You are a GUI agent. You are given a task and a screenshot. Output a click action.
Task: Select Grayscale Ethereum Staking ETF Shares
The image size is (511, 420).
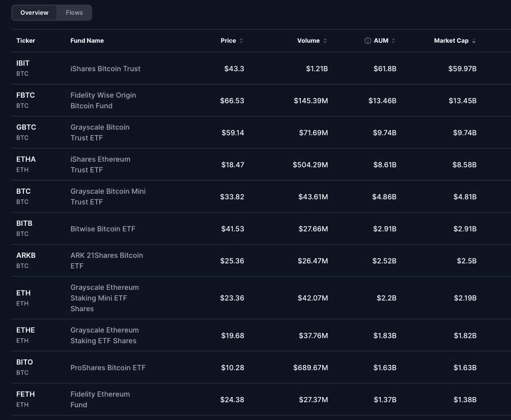[x=105, y=336]
